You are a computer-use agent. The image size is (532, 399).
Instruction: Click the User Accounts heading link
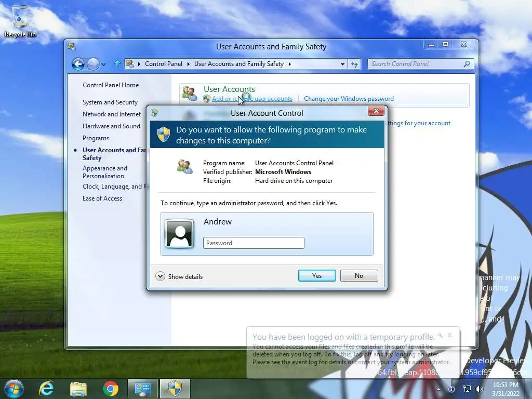coord(229,89)
